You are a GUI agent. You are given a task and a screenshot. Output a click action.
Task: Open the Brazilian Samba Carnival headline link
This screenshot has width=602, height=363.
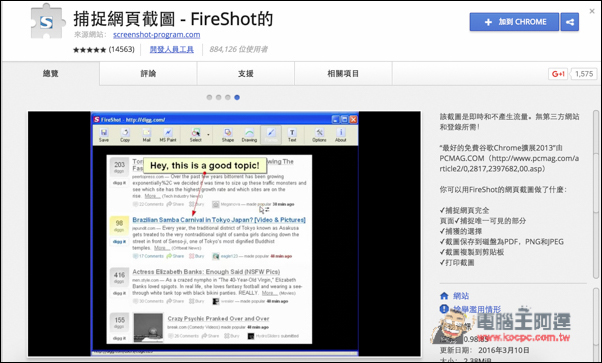(x=219, y=220)
